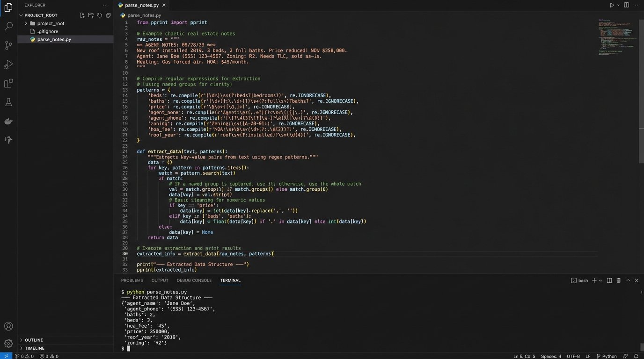Expand the Outline section
Screen dimensions: 644x359
(x=33, y=340)
